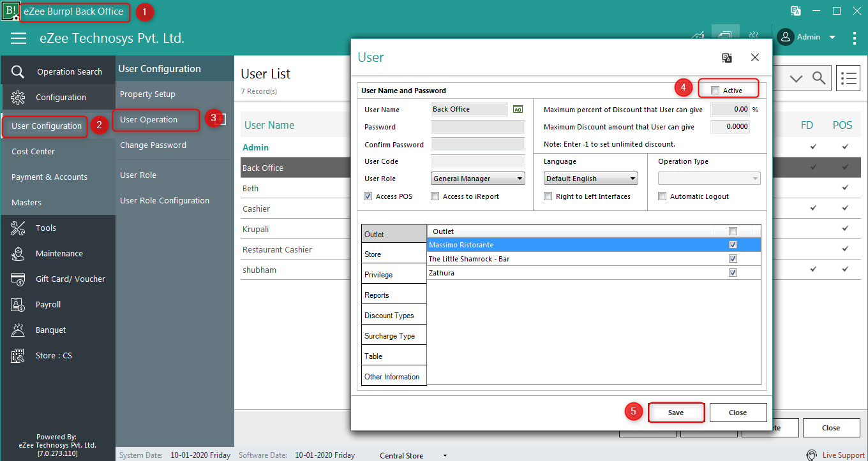868x461 pixels.
Task: Click the Admin user avatar icon
Action: click(786, 37)
